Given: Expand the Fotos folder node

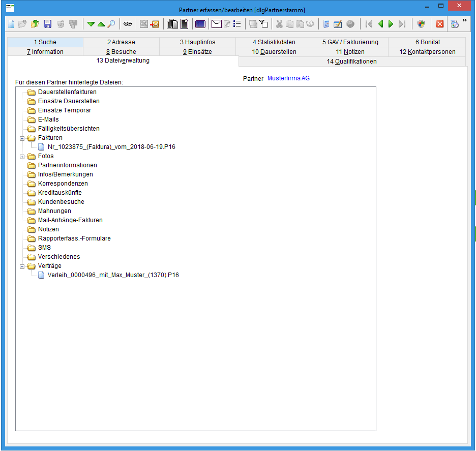Looking at the screenshot, I should [22, 157].
